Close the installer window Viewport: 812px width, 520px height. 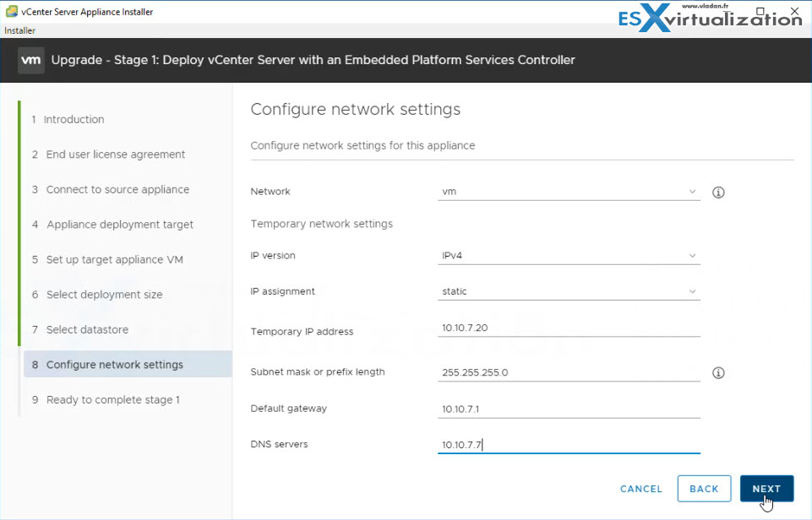(x=794, y=11)
